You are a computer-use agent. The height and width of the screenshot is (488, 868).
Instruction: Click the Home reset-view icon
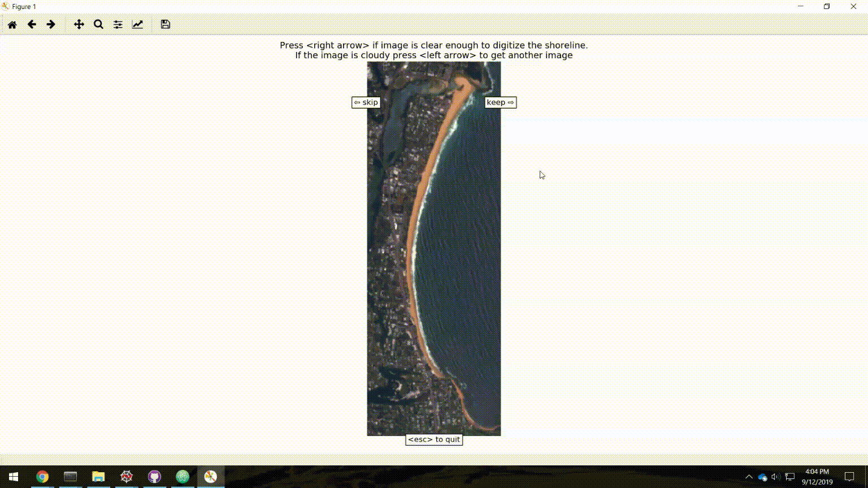(x=12, y=24)
